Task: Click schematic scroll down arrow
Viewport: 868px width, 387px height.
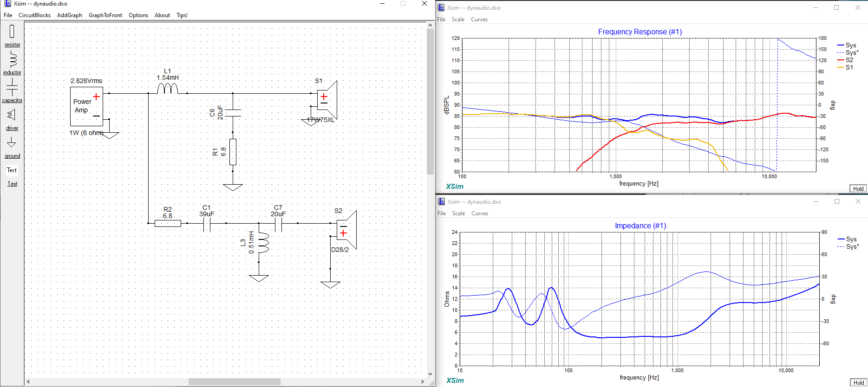Action: click(x=430, y=374)
